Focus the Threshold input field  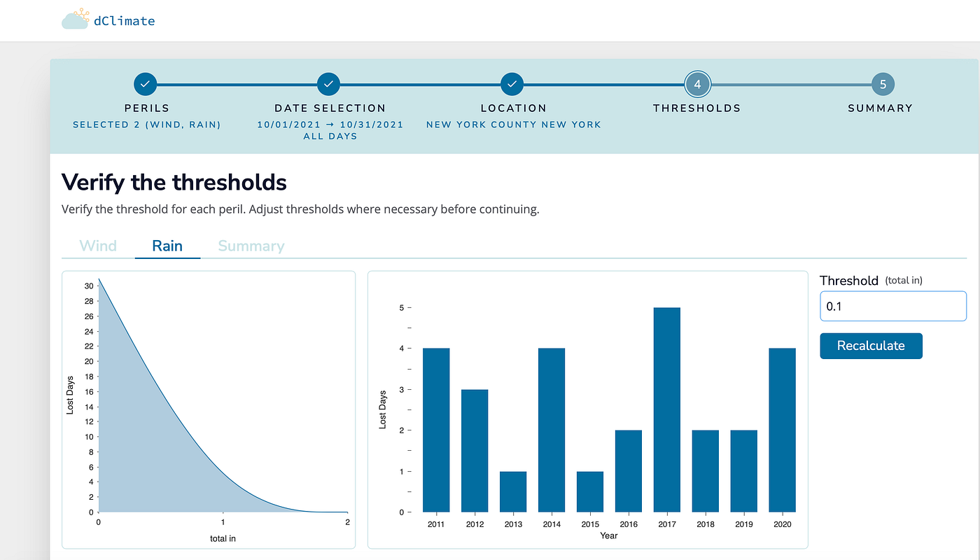[893, 307]
